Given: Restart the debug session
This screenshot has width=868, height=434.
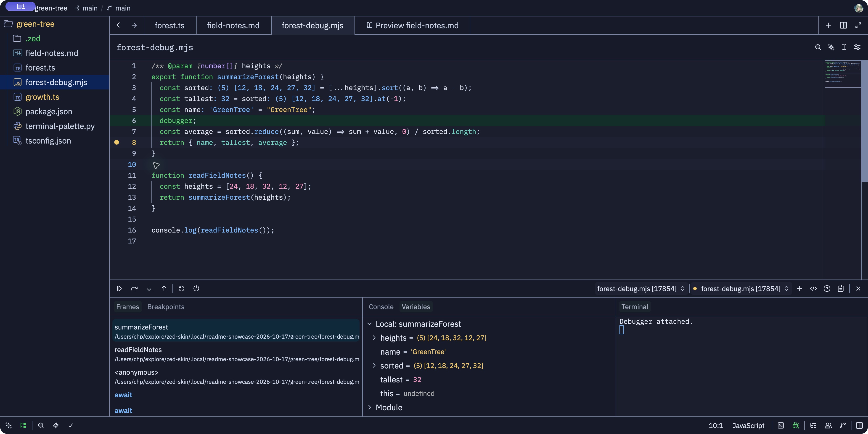Looking at the screenshot, I should [x=181, y=289].
